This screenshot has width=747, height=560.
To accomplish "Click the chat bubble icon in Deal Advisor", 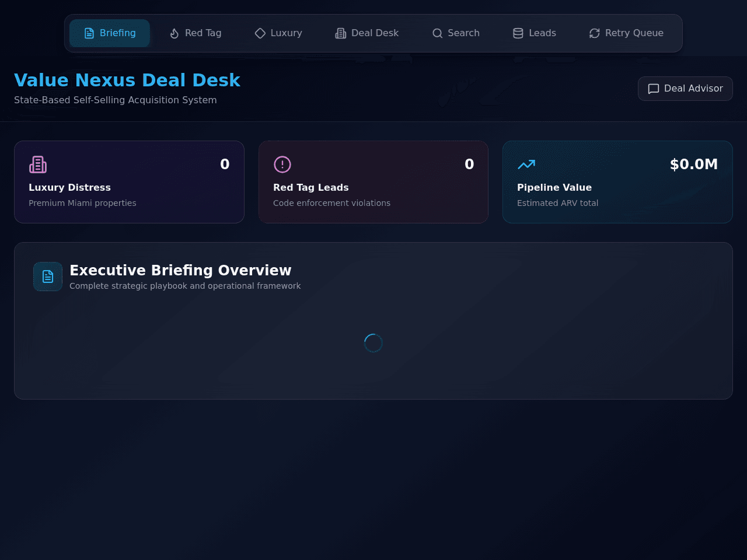I will (654, 89).
